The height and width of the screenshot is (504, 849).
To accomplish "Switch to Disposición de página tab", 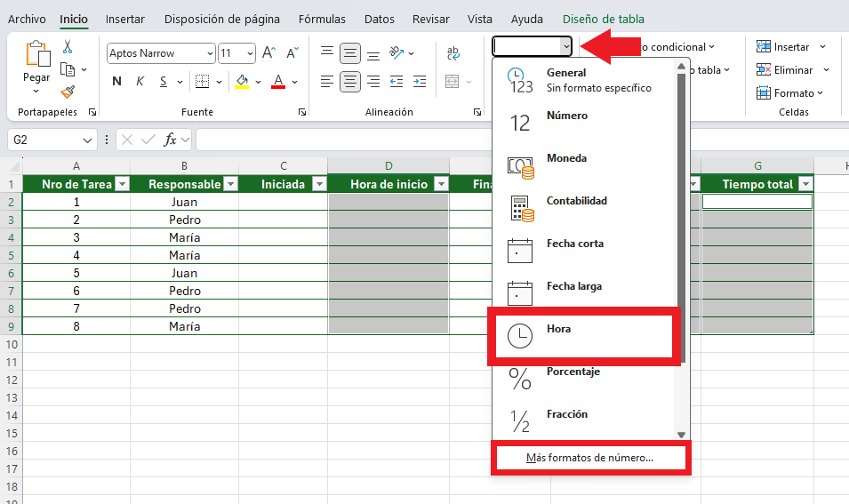I will [222, 19].
